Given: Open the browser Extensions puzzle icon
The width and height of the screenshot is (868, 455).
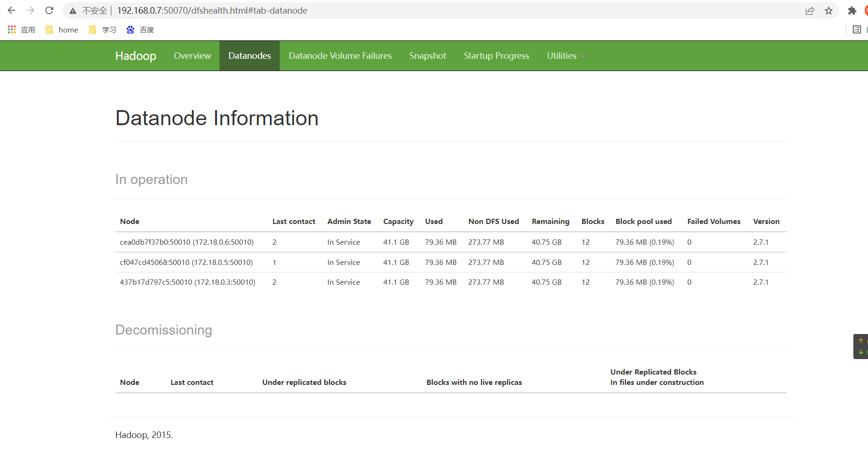Looking at the screenshot, I should [x=852, y=10].
